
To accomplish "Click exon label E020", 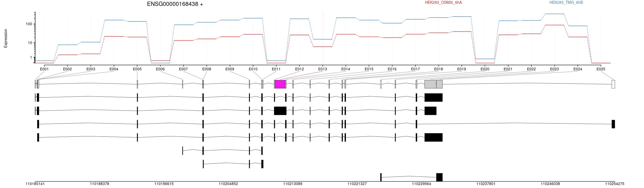I will (485, 69).
